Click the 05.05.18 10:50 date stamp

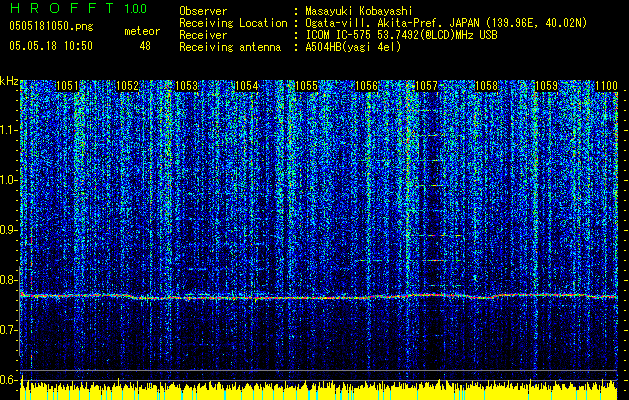pyautogui.click(x=51, y=46)
